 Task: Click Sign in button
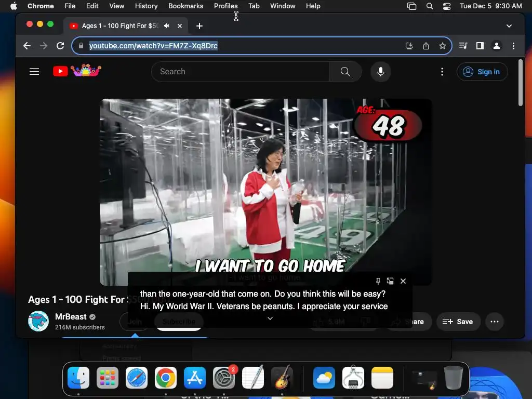tap(482, 72)
